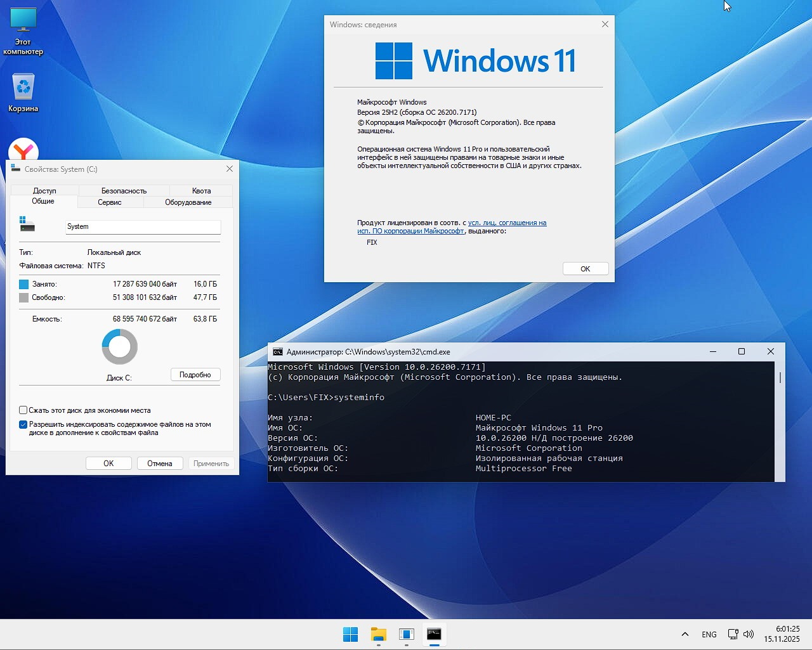
Task: Click the Применить button
Action: coord(211,463)
